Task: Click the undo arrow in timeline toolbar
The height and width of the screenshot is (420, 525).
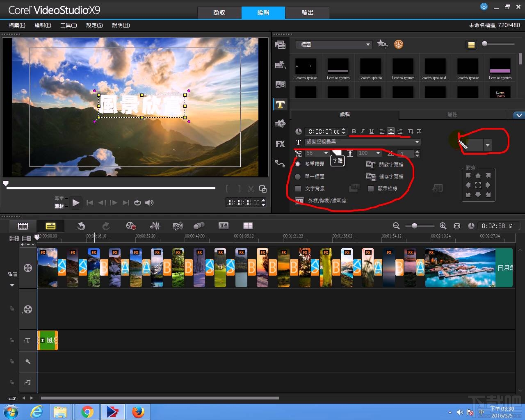Action: point(81,226)
